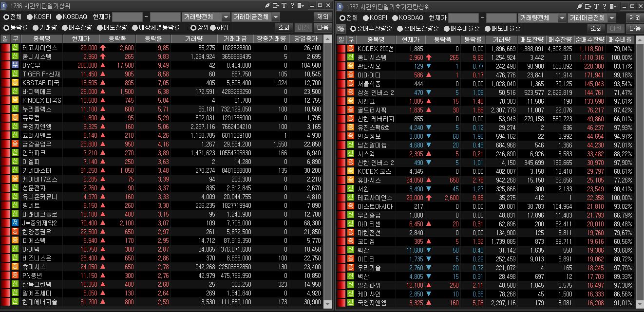Image resolution: width=644 pixels, height=312 pixels.
Task: Click the export arrow icon in window 1736
Action: point(276,6)
